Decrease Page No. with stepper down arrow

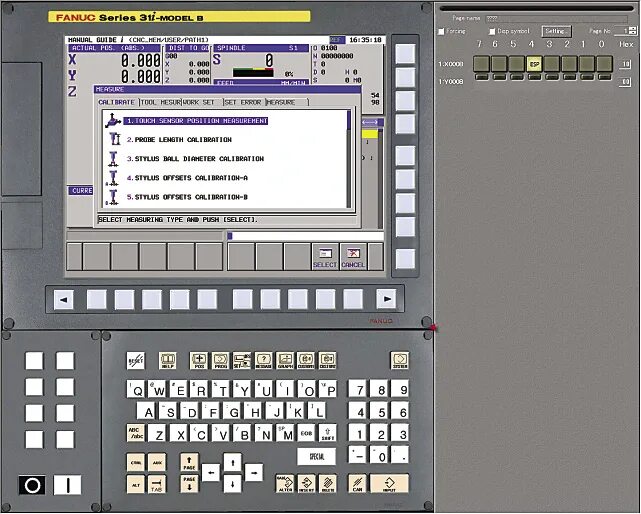tap(633, 33)
